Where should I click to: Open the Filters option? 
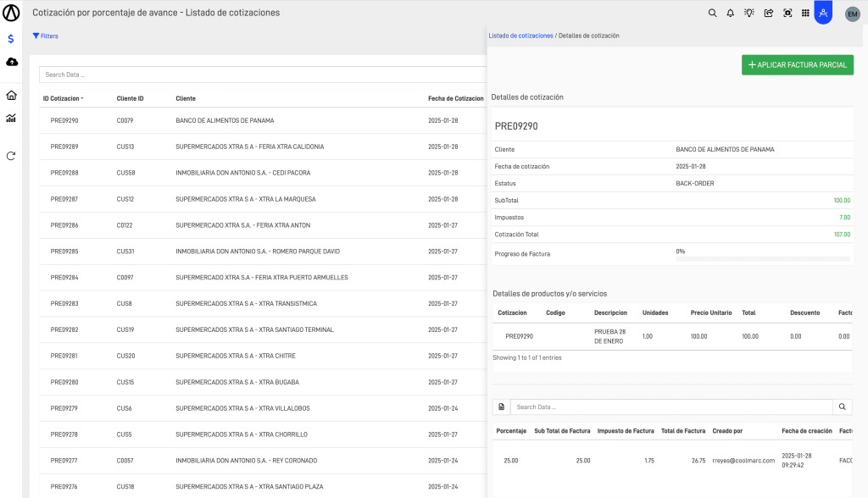click(x=46, y=36)
